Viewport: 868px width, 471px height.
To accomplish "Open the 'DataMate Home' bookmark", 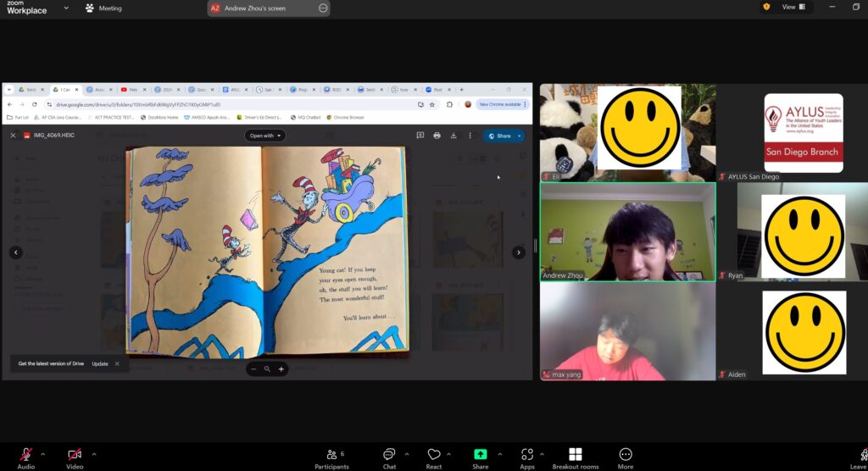I will point(159,118).
